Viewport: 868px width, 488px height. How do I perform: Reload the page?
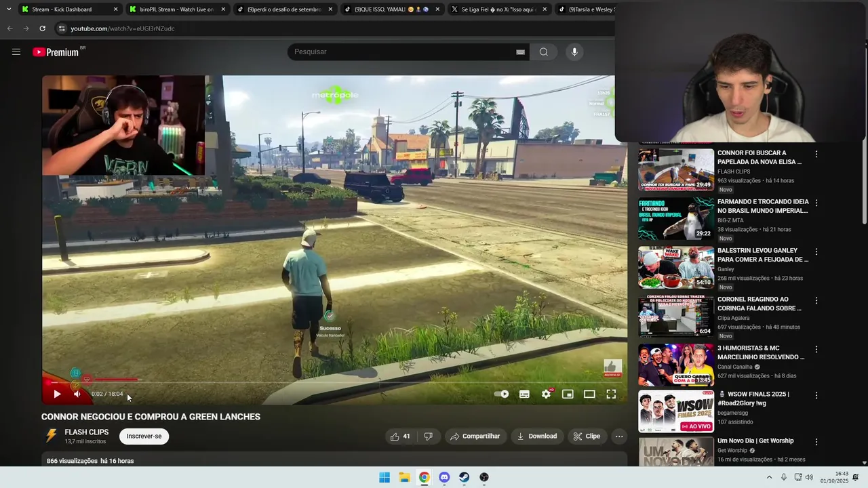pyautogui.click(x=42, y=28)
